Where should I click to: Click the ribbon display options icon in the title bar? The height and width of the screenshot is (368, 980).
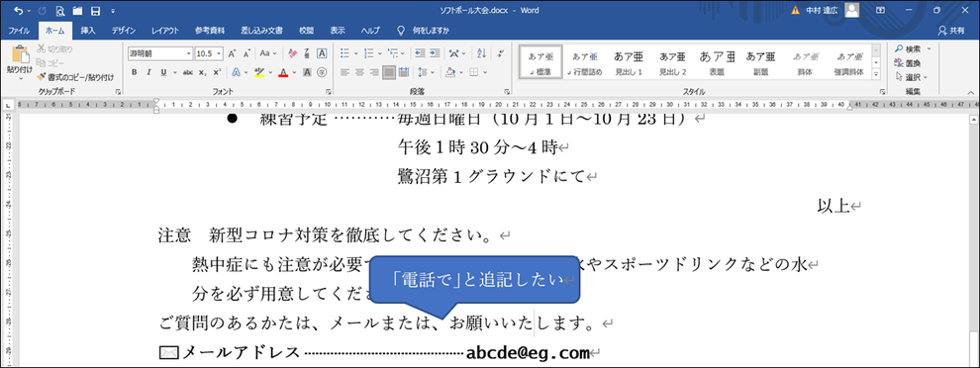880,11
